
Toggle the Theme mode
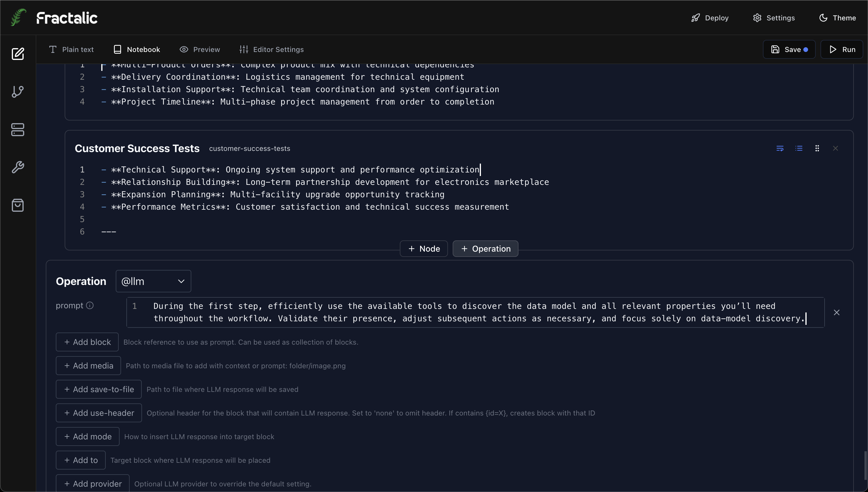[838, 18]
